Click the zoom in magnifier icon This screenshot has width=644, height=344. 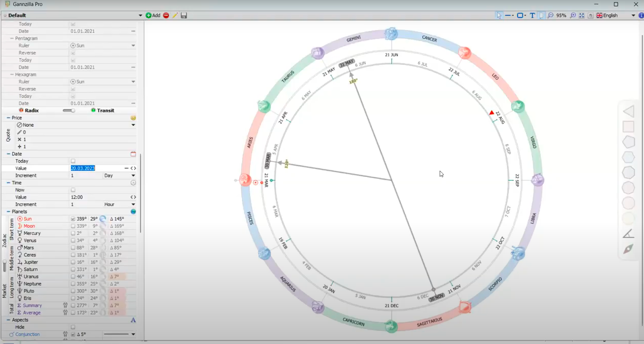pos(573,15)
